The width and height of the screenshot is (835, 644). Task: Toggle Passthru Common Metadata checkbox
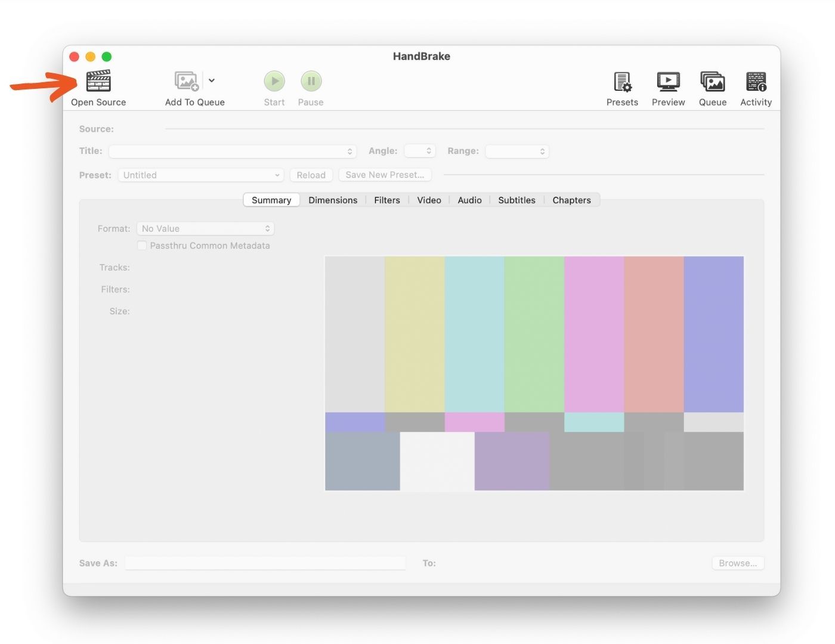pyautogui.click(x=142, y=246)
